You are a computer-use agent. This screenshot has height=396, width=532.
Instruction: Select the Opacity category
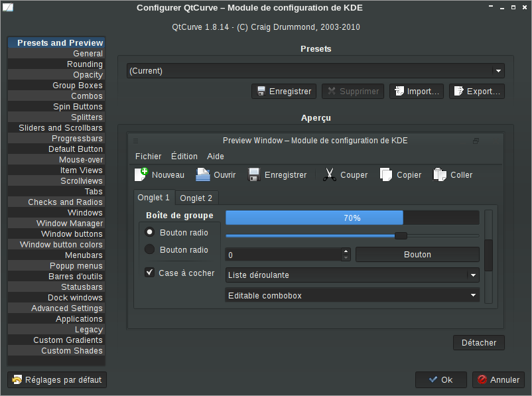[x=56, y=75]
